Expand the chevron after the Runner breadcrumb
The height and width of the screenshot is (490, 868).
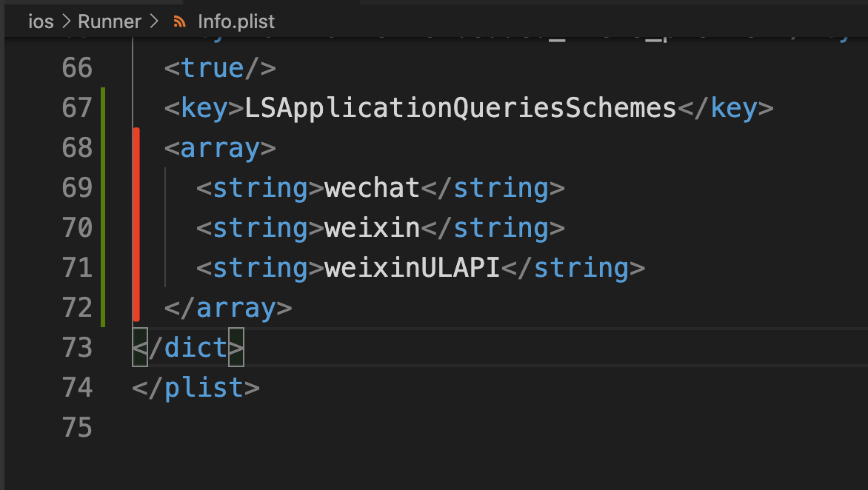click(155, 21)
